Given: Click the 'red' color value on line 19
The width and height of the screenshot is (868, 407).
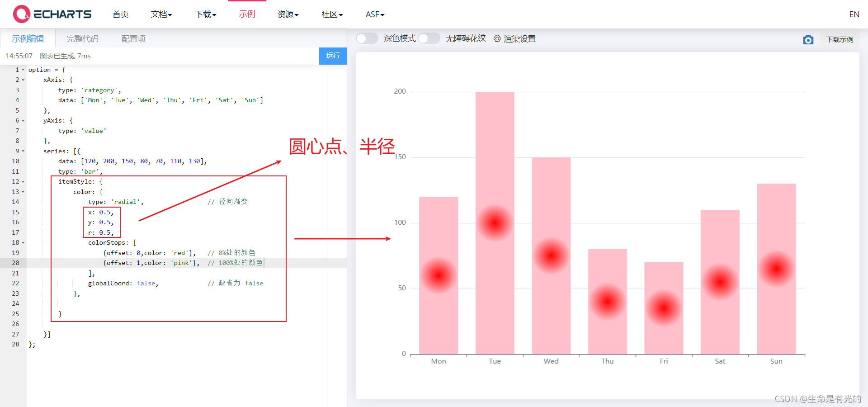Looking at the screenshot, I should 180,253.
